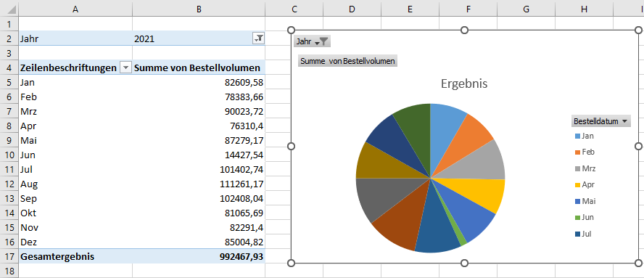Select column C header

[294, 9]
